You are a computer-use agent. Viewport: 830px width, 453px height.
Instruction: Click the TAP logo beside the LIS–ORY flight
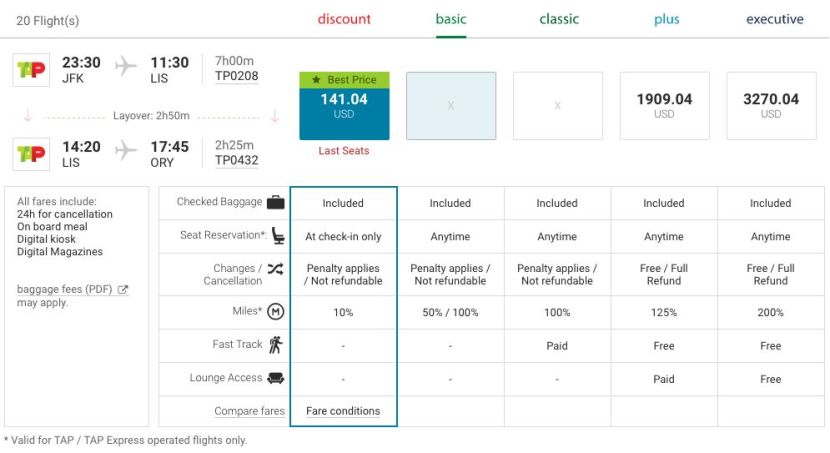click(x=31, y=154)
